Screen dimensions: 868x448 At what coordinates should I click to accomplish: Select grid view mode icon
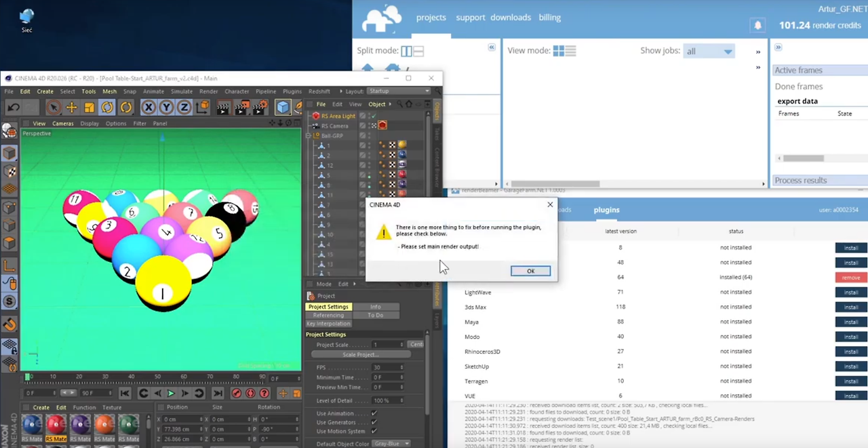(559, 51)
